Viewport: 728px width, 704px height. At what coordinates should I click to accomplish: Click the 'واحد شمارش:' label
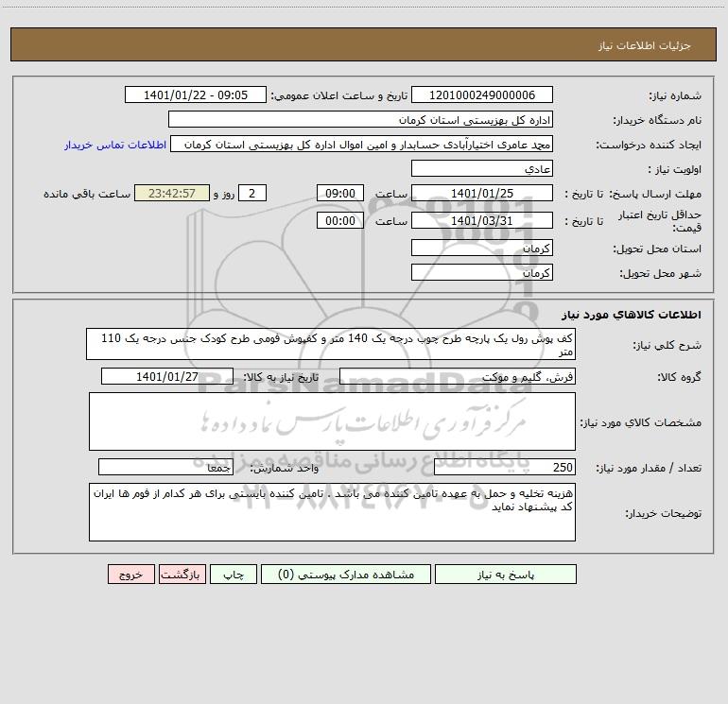coord(285,468)
